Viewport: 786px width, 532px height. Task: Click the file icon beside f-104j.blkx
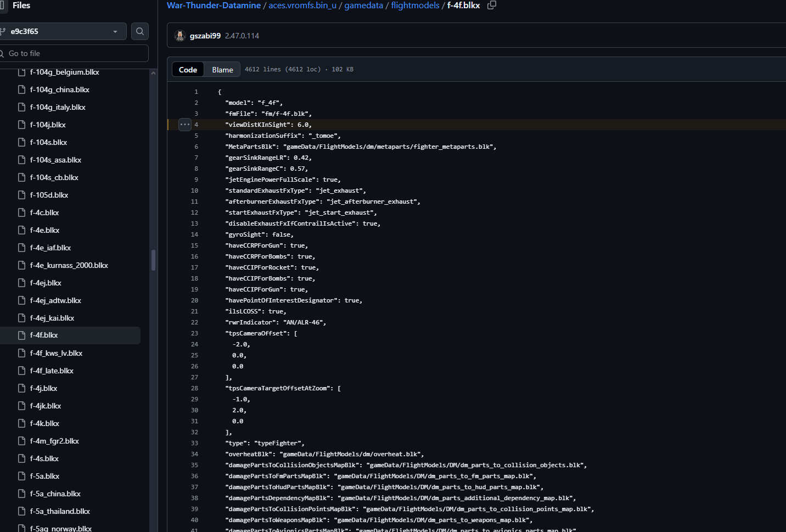[22, 125]
